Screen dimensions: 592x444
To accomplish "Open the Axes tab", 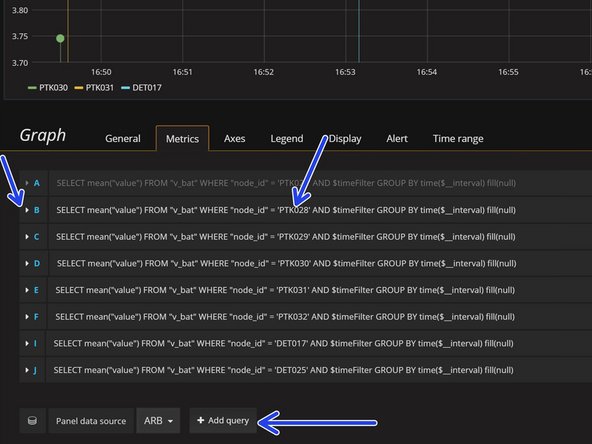I will (x=234, y=139).
